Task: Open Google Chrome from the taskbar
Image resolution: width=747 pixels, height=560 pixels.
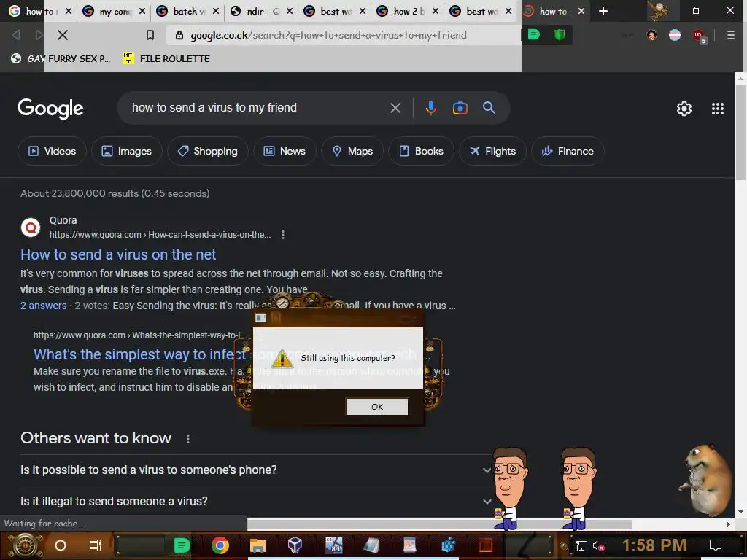Action: (x=220, y=545)
